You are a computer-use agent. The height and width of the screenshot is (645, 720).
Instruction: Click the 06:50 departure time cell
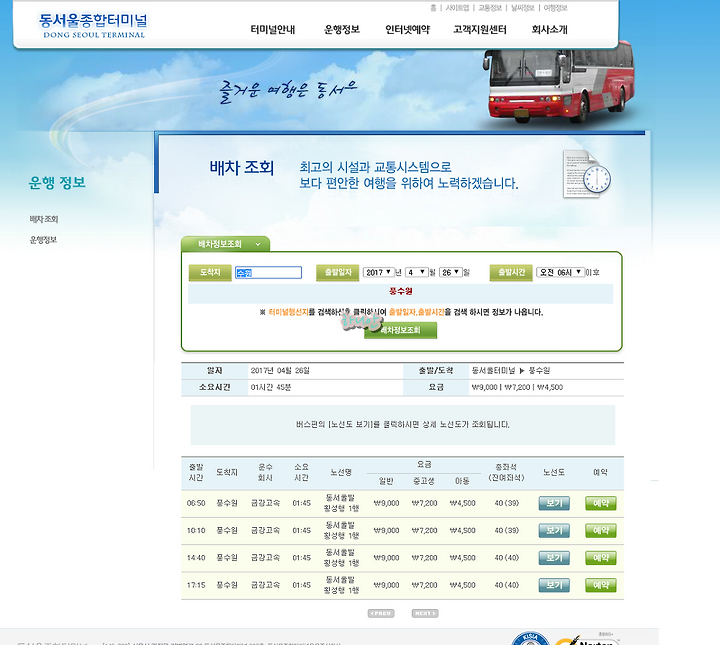click(x=196, y=503)
